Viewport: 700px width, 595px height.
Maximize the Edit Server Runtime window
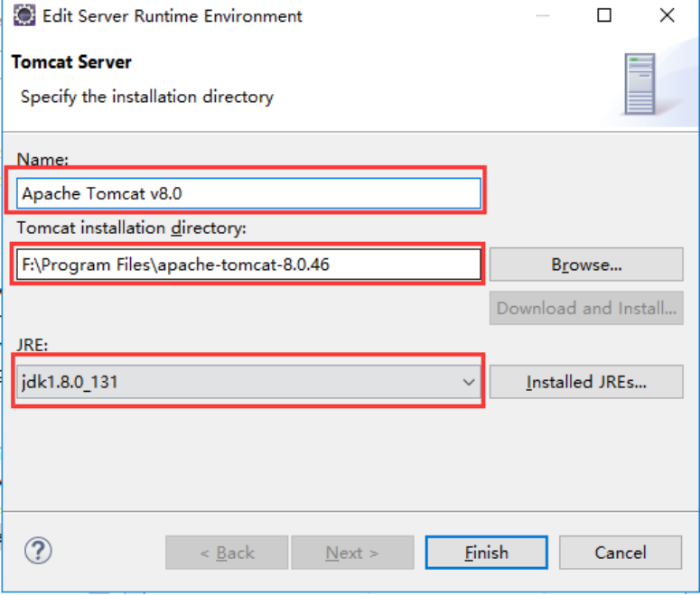coord(604,15)
